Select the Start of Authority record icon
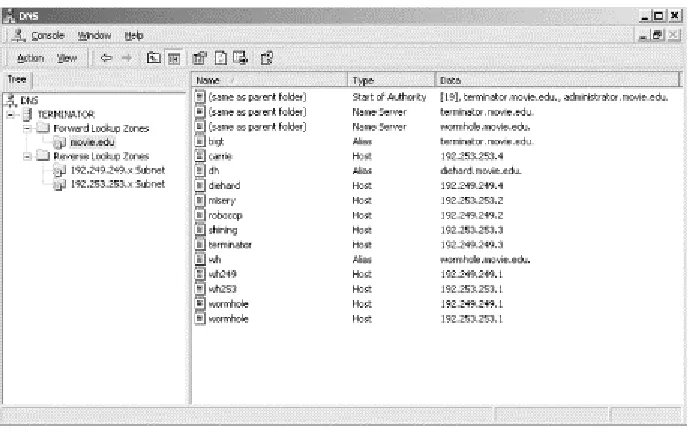This screenshot has height=432, width=688. [x=200, y=97]
